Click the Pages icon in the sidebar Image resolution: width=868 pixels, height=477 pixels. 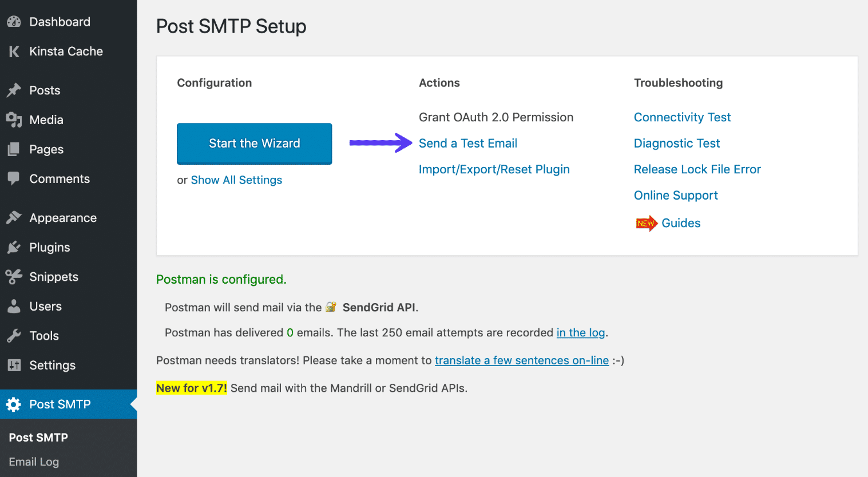pyautogui.click(x=14, y=149)
